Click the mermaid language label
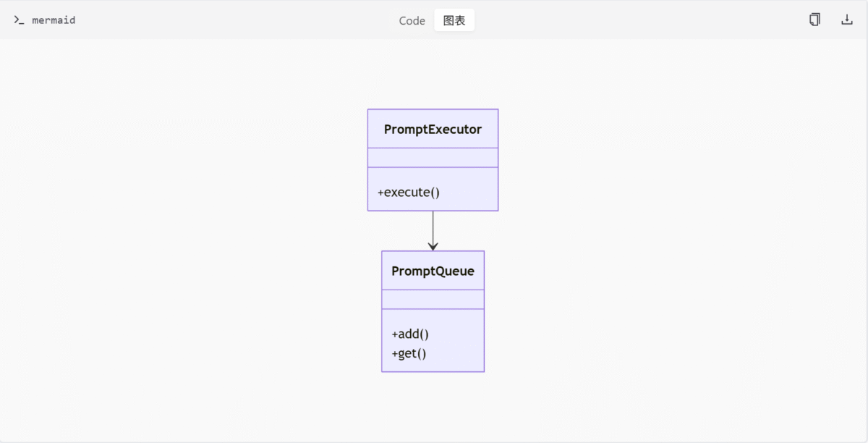Image resolution: width=868 pixels, height=443 pixels. pyautogui.click(x=54, y=20)
